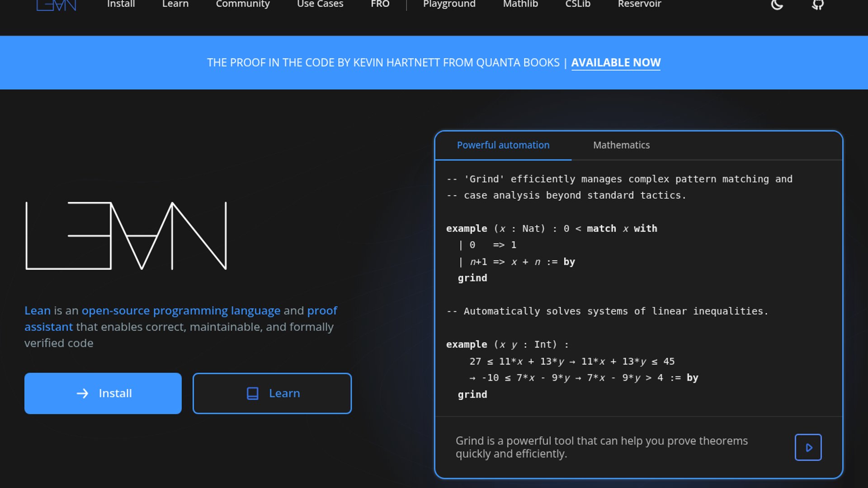Screen dimensions: 868x488
Task: Open the GitHub repository icon
Action: (818, 5)
